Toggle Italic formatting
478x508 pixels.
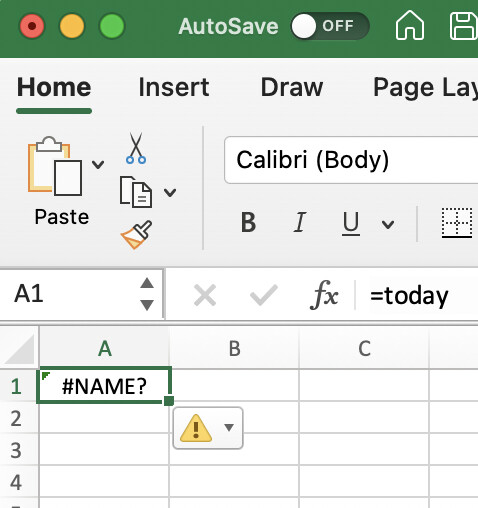[x=300, y=222]
